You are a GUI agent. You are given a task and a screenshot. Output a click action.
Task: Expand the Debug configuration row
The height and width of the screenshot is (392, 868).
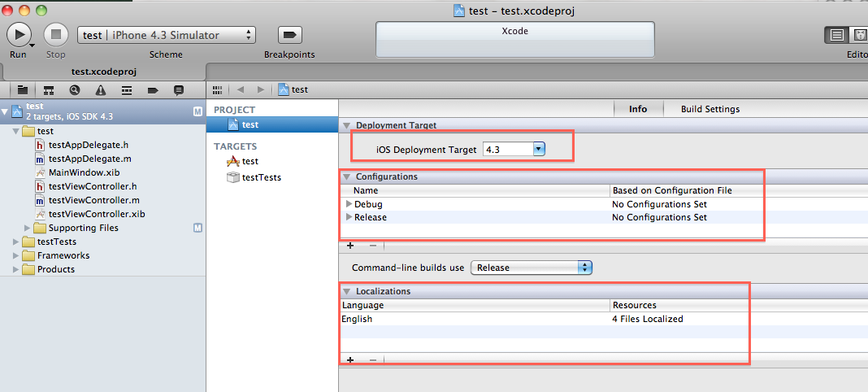349,204
